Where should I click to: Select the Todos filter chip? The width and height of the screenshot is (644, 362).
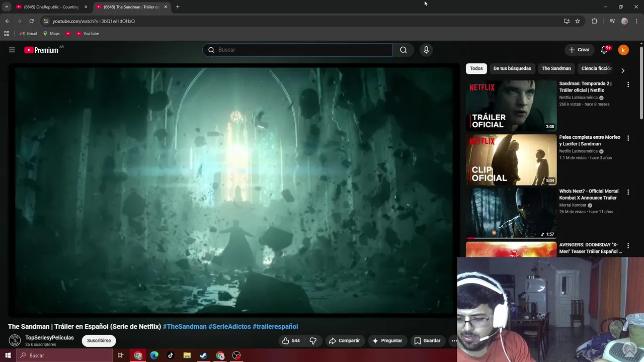pos(476,68)
